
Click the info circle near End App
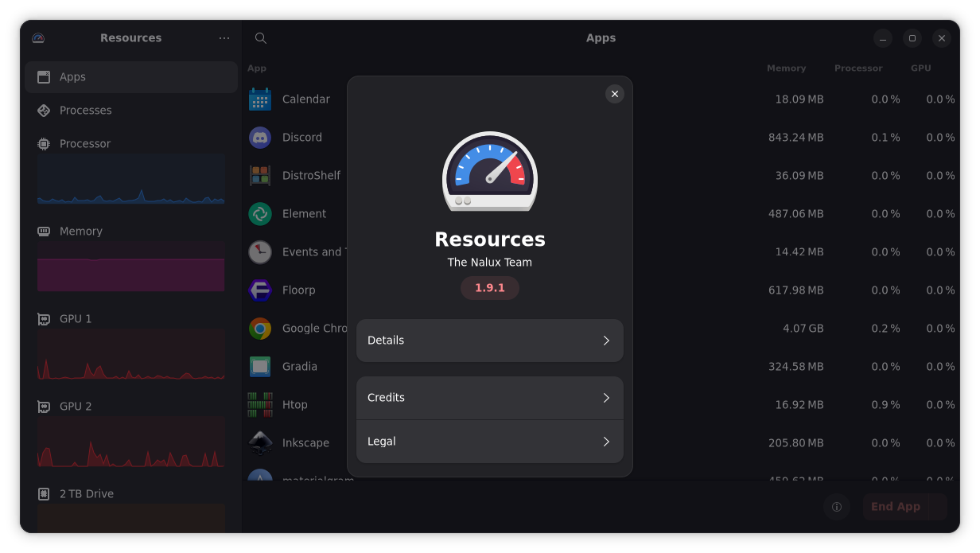836,507
